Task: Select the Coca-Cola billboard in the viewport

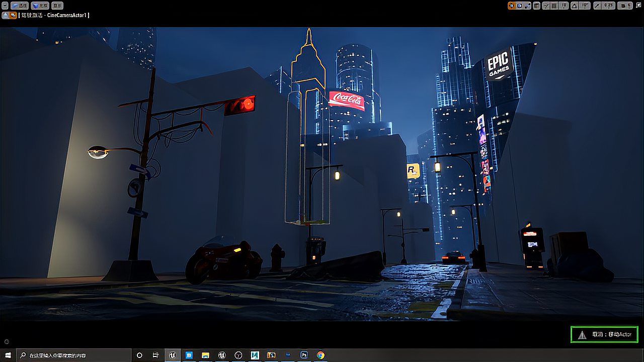Action: pos(347,101)
